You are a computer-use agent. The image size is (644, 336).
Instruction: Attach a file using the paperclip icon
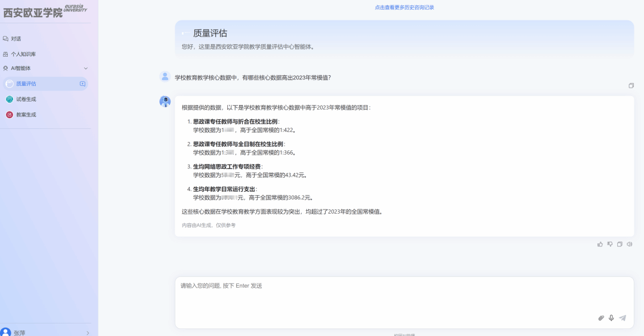601,318
